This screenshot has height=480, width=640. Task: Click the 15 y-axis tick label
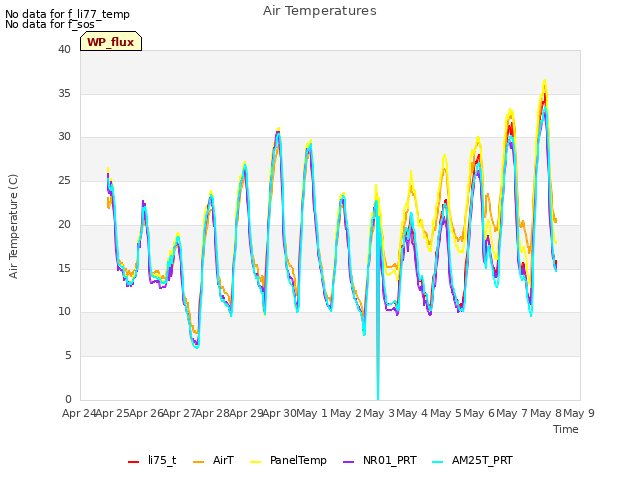tap(64, 268)
